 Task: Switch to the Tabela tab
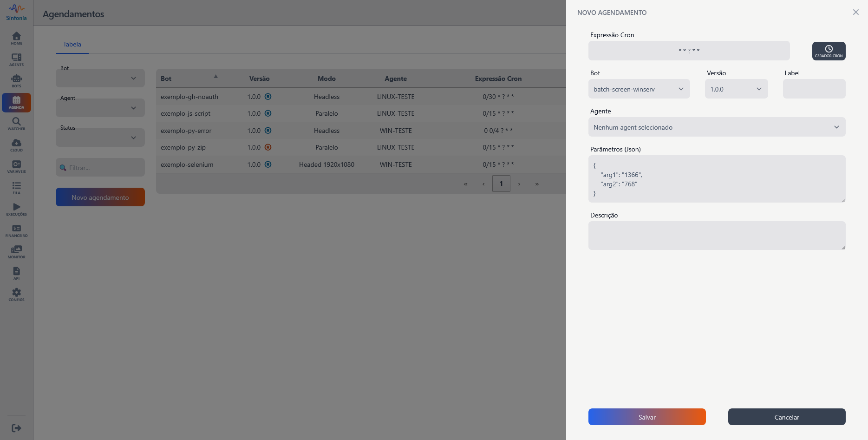click(x=72, y=45)
